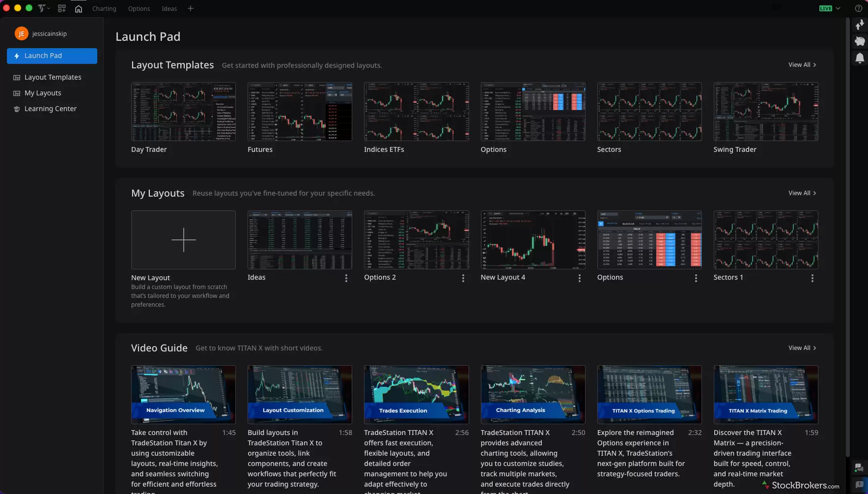Switch to the Options tab
The image size is (868, 494).
(x=139, y=8)
